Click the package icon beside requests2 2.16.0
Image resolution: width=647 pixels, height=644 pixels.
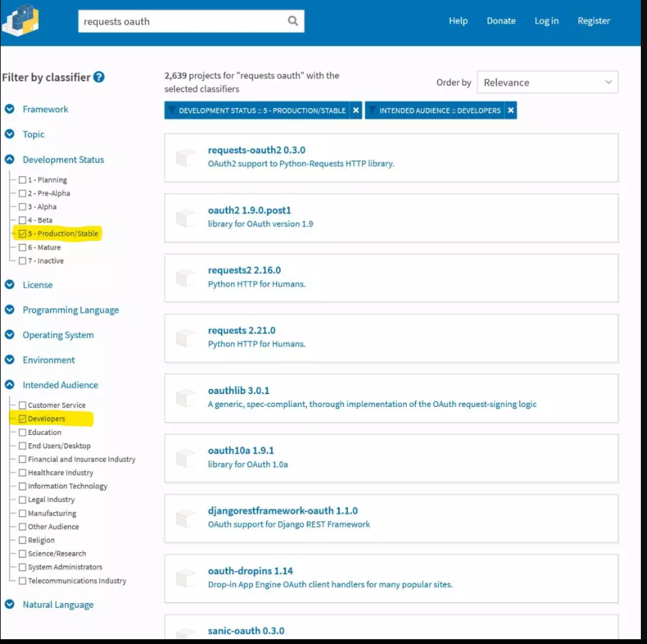coord(186,278)
